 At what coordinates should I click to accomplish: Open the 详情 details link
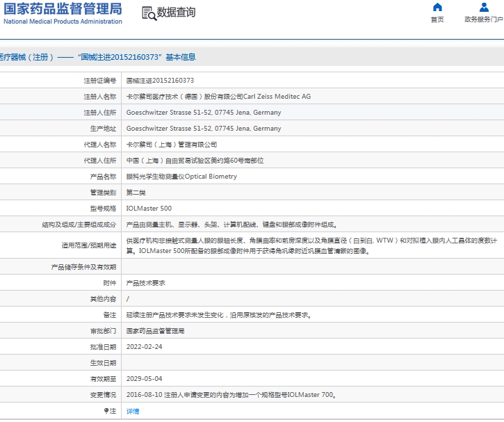point(133,411)
